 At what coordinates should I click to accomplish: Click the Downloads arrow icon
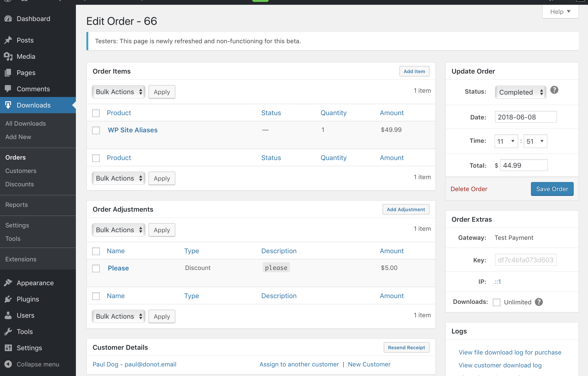(x=8, y=105)
